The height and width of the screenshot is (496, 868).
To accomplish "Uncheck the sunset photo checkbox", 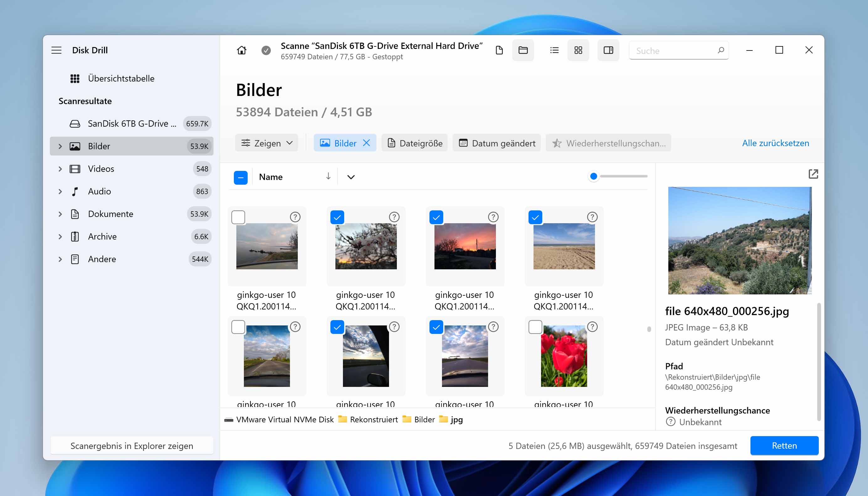I will tap(436, 217).
